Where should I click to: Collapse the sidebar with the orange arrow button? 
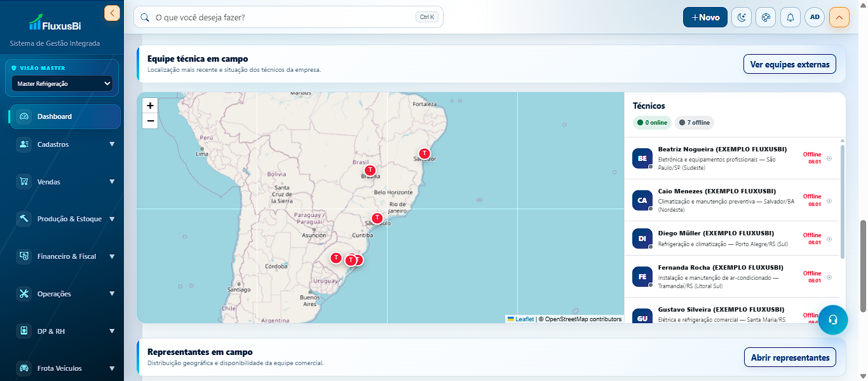coord(112,13)
